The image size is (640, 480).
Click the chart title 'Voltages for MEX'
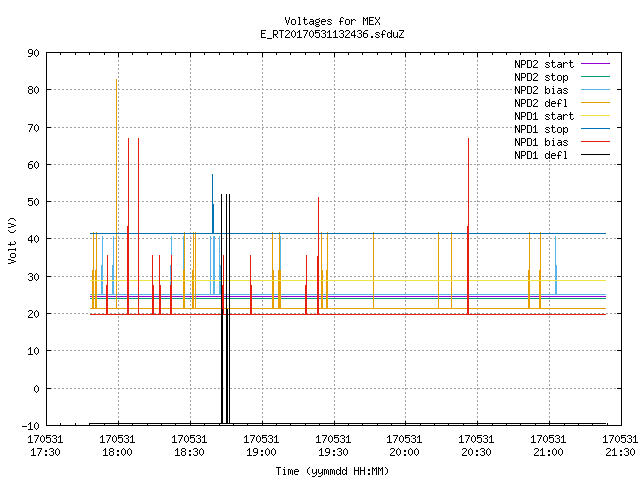332,21
